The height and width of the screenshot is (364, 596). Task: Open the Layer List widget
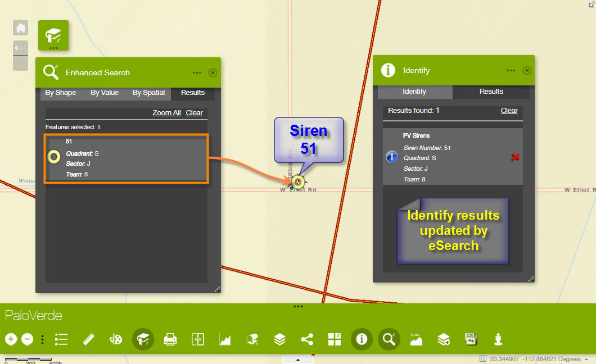pos(280,339)
